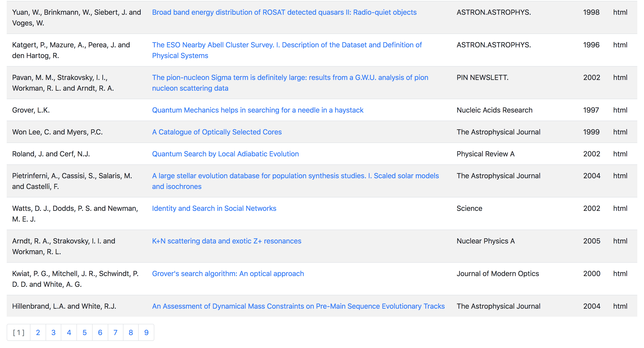Open 'K+N scattering data and exotic Z+ resonances'
Viewport: 644px width, 348px height.
[226, 241]
